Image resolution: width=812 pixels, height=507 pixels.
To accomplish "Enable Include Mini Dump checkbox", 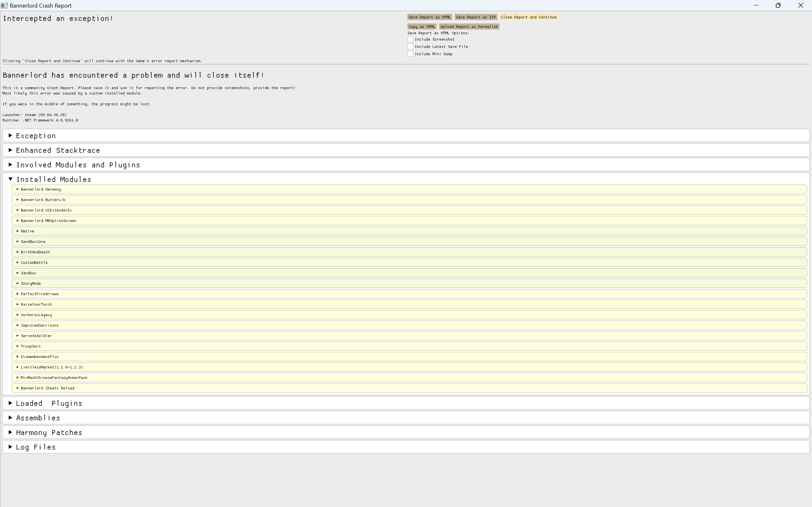I will tap(410, 54).
